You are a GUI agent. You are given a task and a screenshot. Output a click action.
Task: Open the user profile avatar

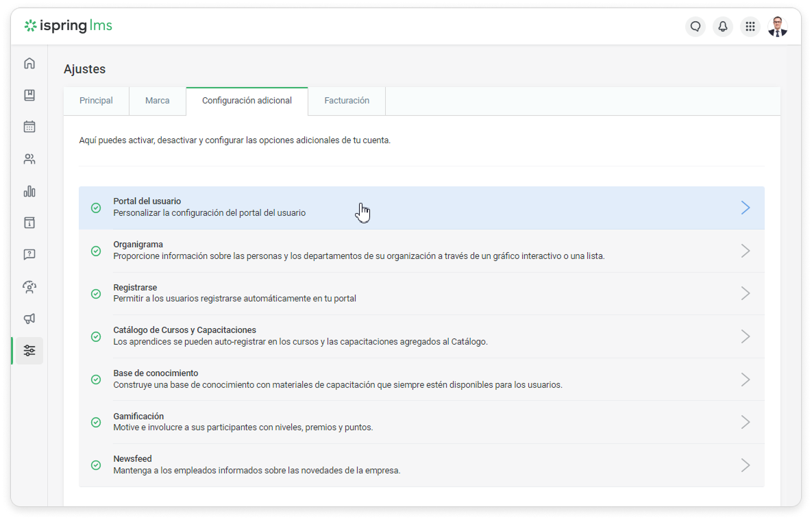[x=777, y=27]
